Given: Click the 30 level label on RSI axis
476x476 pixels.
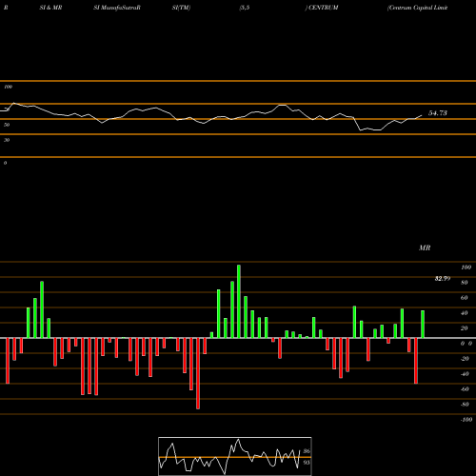Looking at the screenshot, I should pos(7,140).
